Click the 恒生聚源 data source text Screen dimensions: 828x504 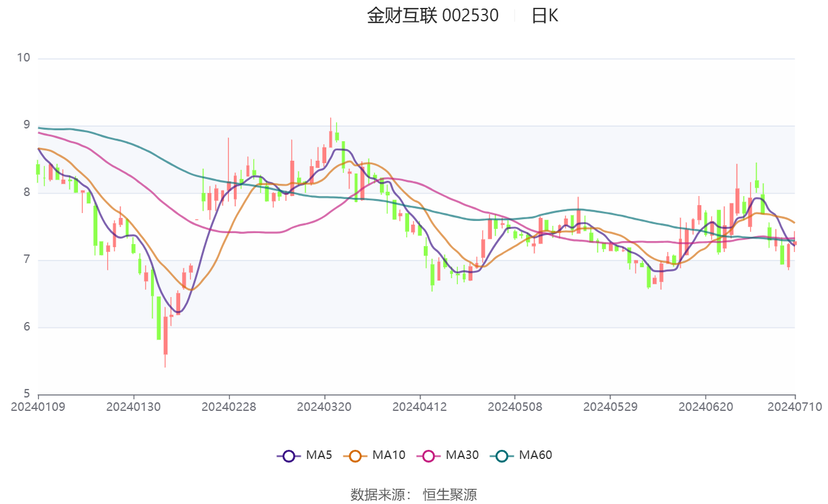pyautogui.click(x=450, y=494)
